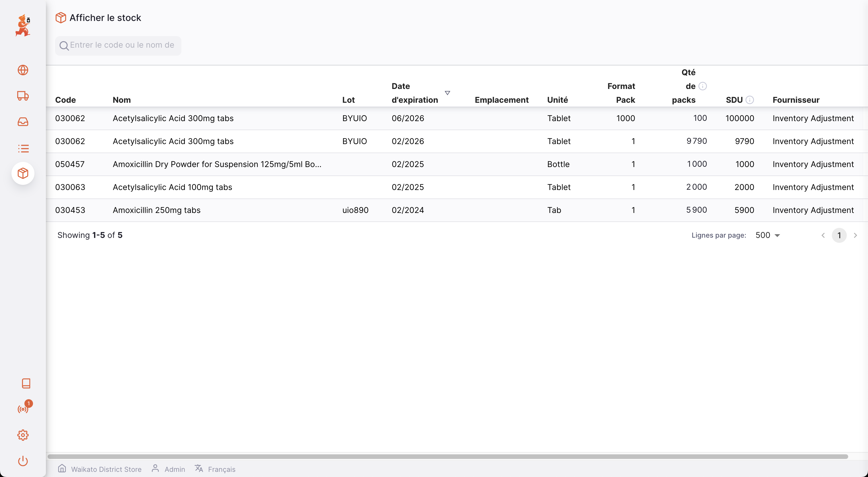This screenshot has width=868, height=477.
Task: Click Afficher le stock page title
Action: coord(105,18)
